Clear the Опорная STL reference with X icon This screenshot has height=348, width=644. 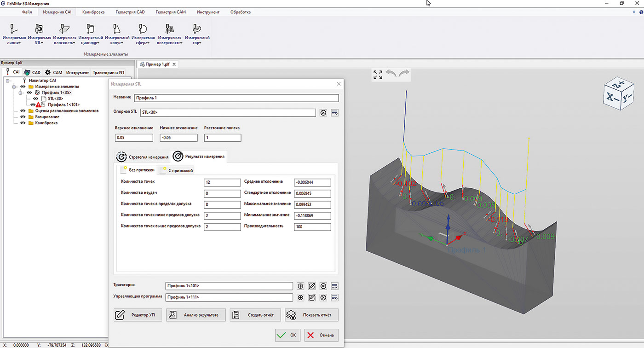click(x=323, y=113)
